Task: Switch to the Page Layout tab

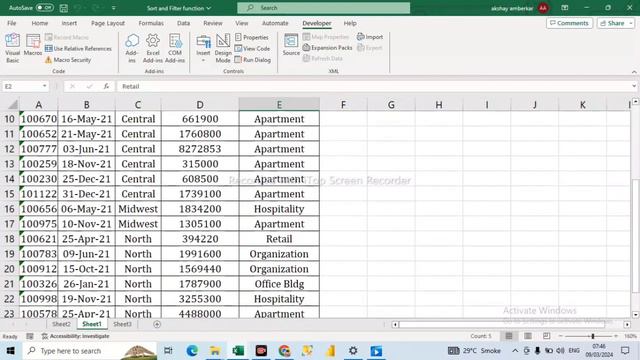Action: tap(108, 23)
